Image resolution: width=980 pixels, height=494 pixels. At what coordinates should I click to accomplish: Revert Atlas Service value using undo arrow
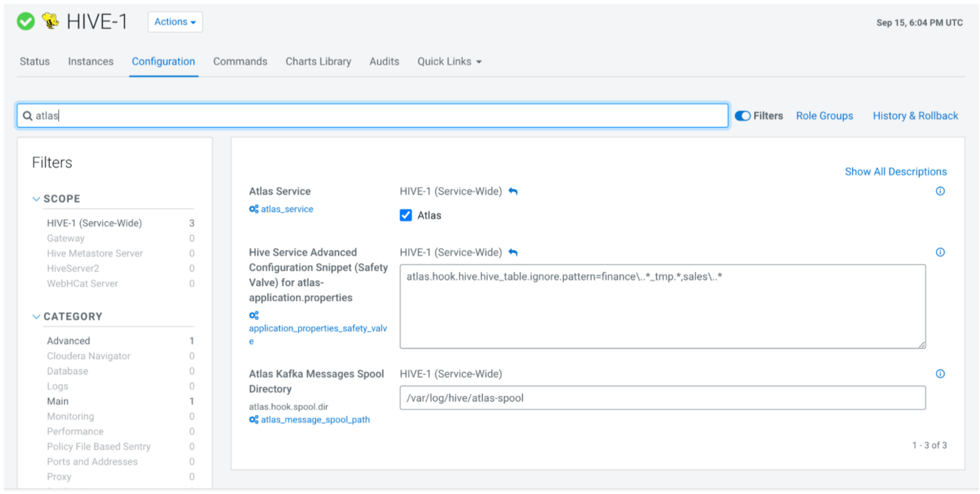pos(513,192)
